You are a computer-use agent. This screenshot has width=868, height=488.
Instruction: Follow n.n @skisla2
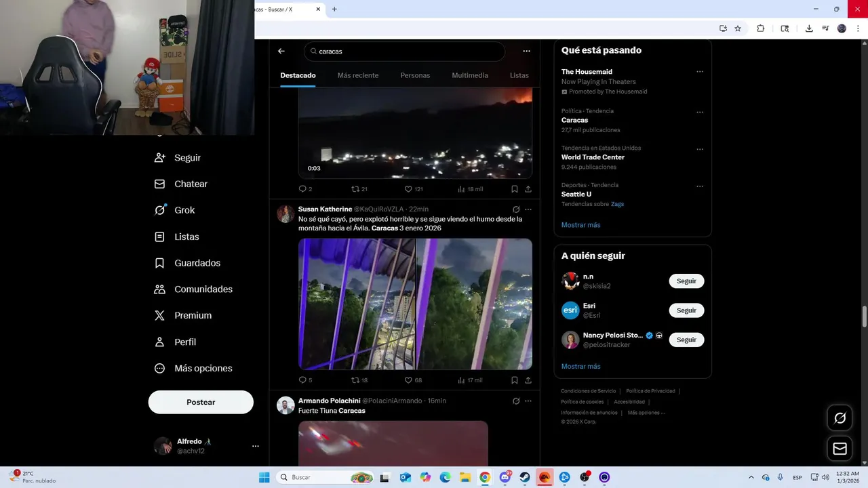686,281
